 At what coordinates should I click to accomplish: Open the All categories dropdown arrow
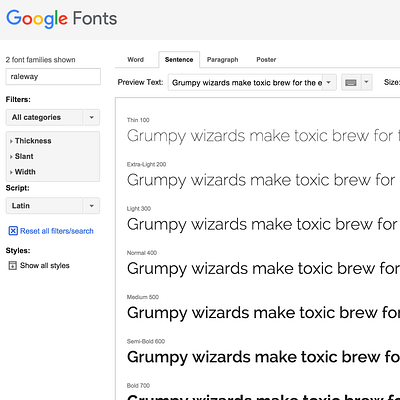[x=91, y=117]
